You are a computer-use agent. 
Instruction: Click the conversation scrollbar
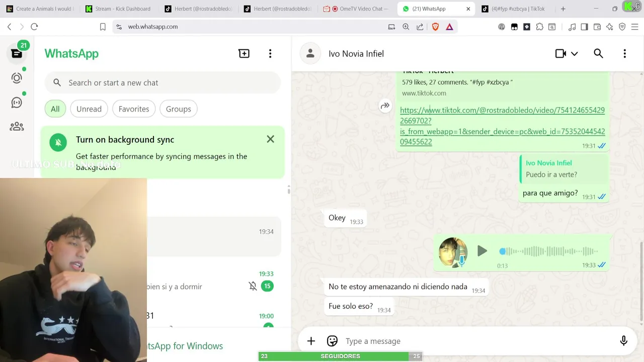(x=641, y=281)
